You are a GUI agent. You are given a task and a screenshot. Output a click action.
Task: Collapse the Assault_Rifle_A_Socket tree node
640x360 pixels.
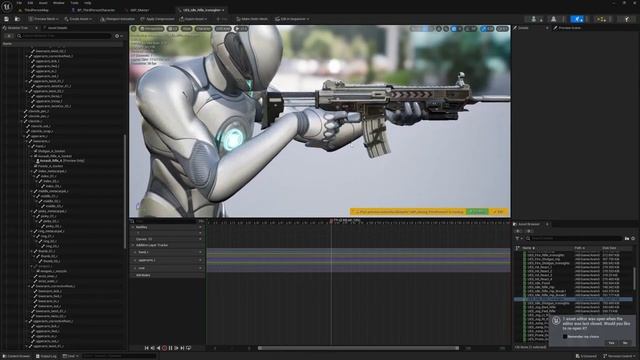[x=31, y=156]
